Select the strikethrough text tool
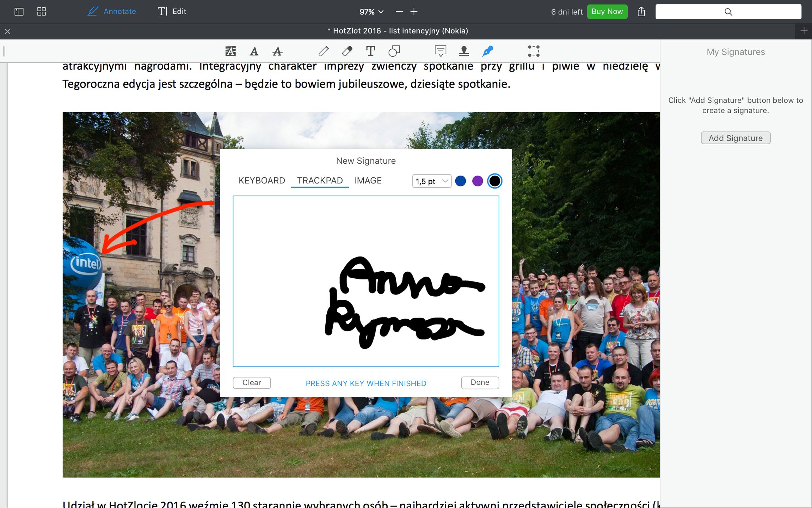 [x=277, y=51]
